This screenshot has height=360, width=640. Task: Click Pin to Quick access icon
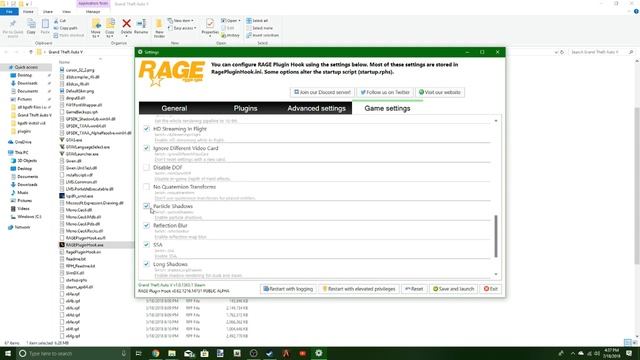[x=13, y=24]
